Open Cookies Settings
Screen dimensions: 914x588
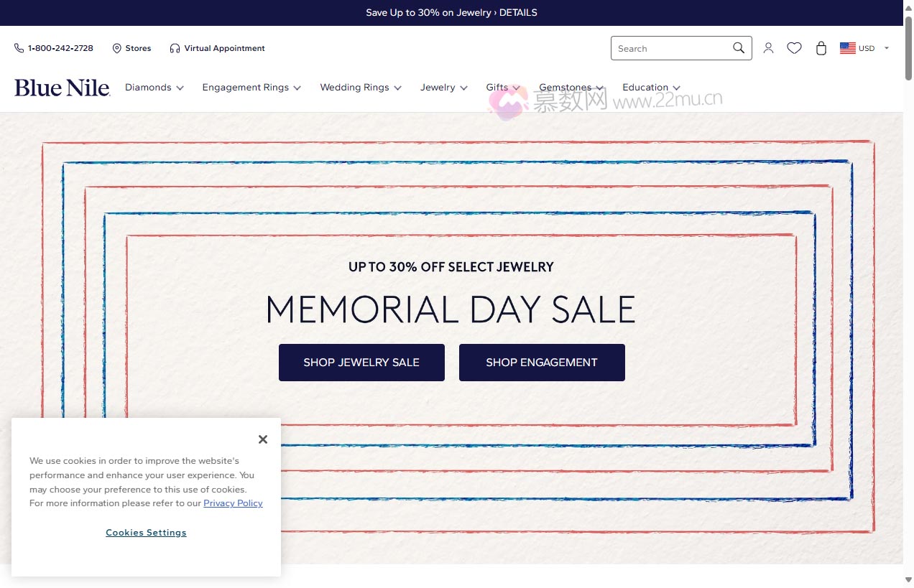(x=146, y=533)
